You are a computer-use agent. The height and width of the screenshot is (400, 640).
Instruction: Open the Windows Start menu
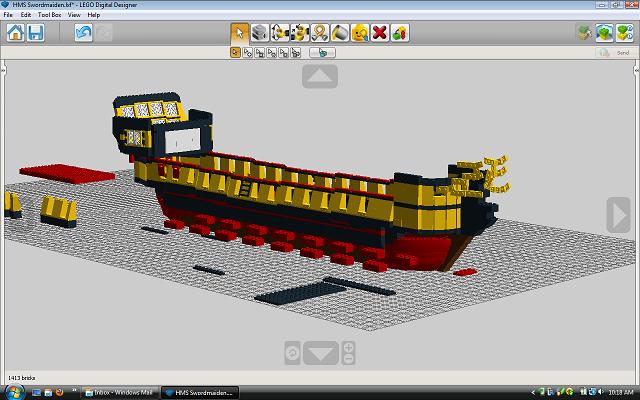(x=13, y=392)
